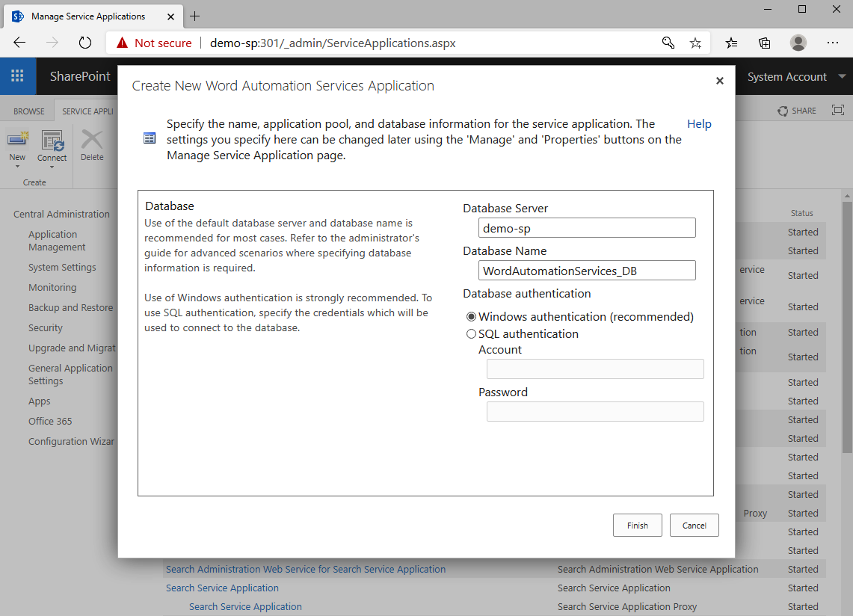
Task: Open the Favorites list icon
Action: click(731, 43)
